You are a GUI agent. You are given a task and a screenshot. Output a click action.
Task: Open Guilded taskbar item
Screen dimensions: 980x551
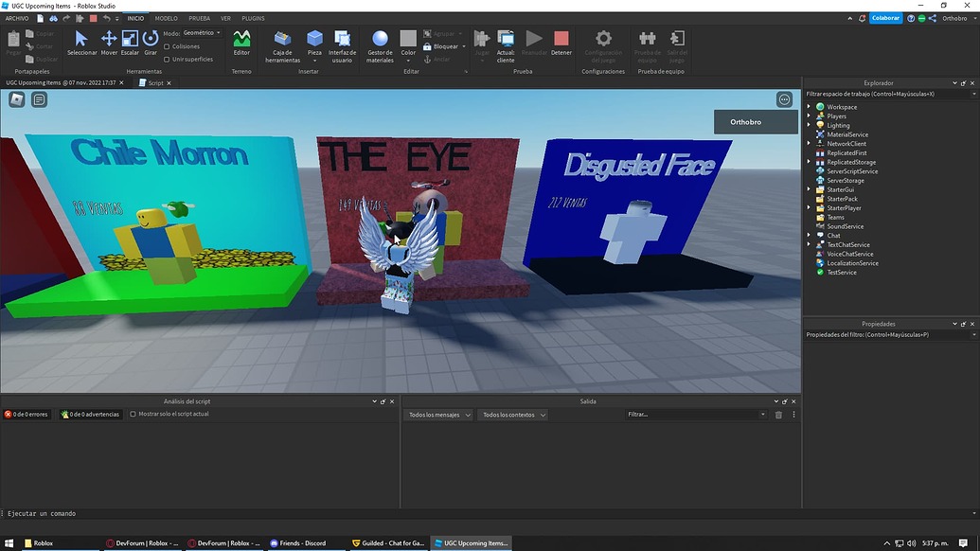[388, 542]
